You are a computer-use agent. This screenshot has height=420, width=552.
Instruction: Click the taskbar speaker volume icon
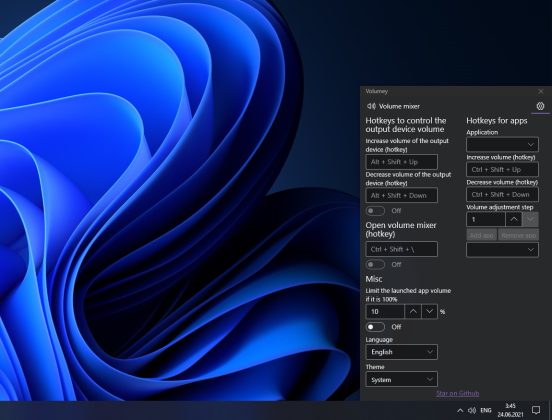472,410
